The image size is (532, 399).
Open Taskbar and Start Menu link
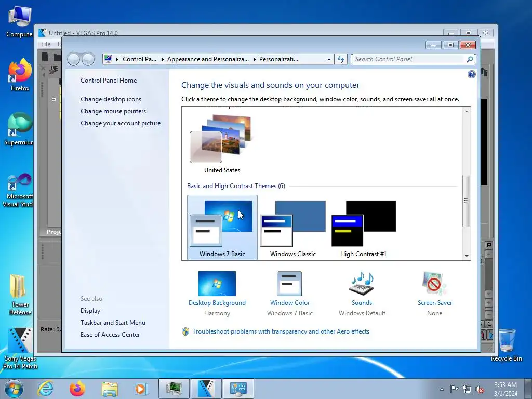click(x=113, y=323)
